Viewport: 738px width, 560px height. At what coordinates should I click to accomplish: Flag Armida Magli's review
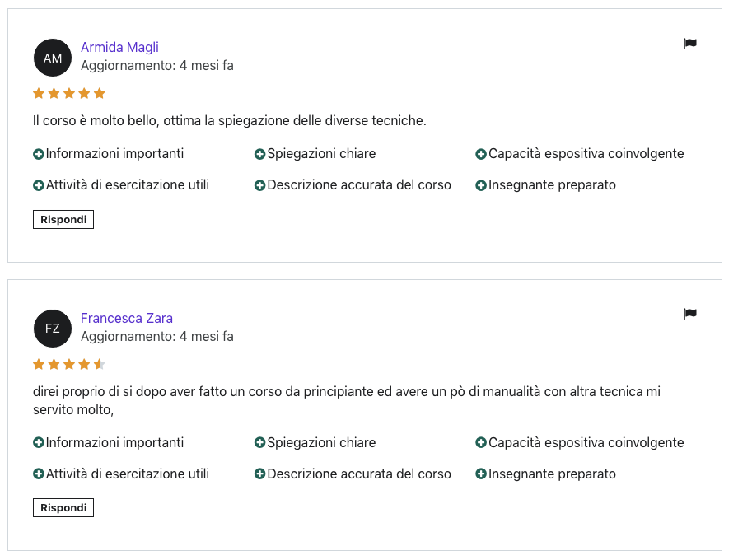690,44
